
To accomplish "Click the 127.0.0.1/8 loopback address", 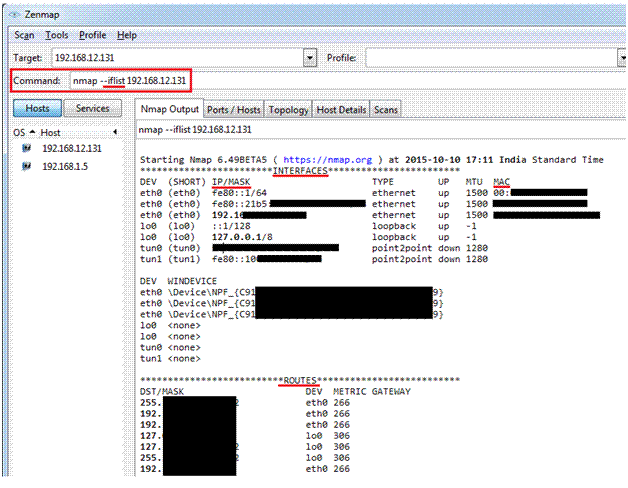I will pos(242,237).
